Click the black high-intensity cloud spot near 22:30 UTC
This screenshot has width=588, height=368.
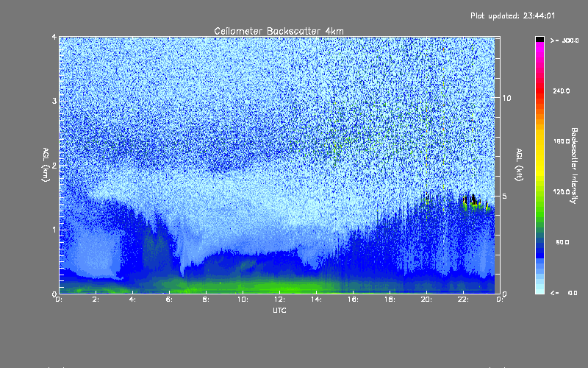point(473,199)
